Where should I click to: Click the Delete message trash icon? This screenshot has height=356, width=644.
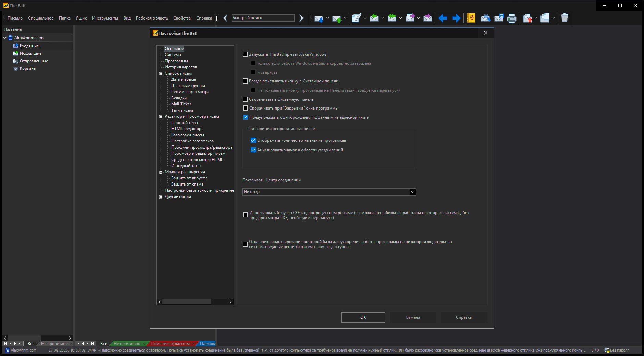click(x=565, y=18)
